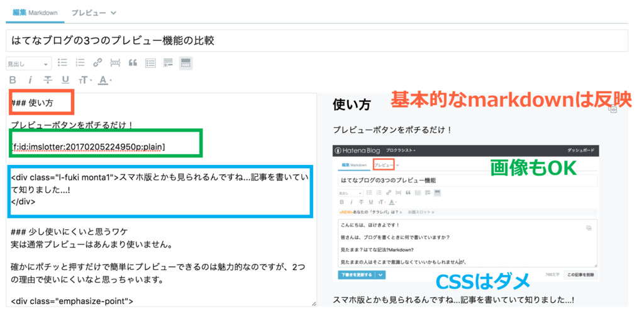Switch to the プレビュー tab

(88, 13)
